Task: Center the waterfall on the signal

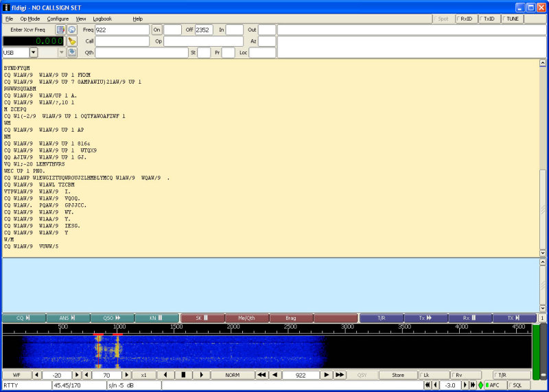Action: click(x=183, y=376)
